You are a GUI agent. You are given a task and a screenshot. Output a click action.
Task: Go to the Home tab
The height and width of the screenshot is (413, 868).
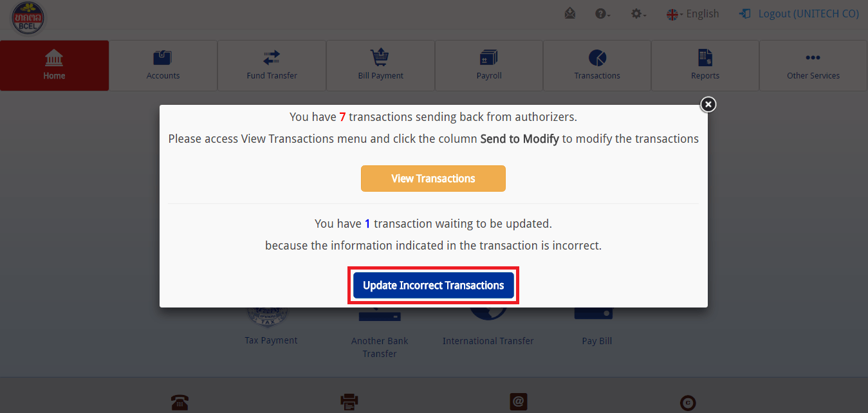54,66
